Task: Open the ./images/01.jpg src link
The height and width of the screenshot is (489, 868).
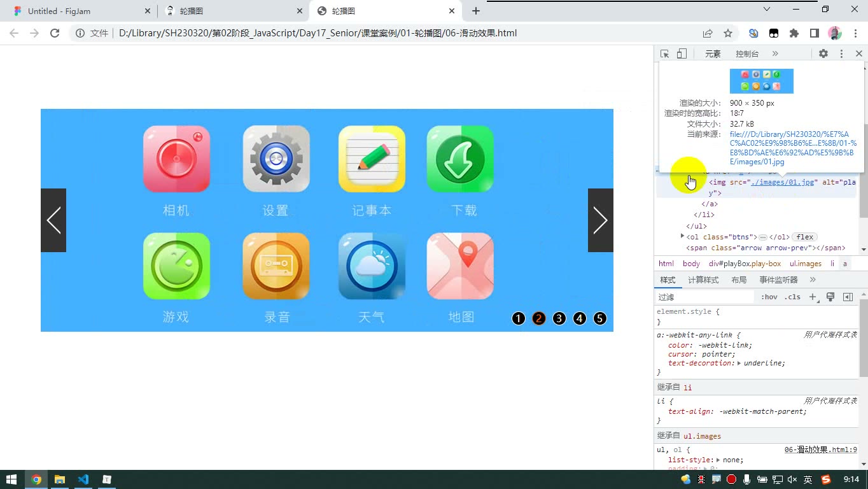Action: (x=783, y=182)
